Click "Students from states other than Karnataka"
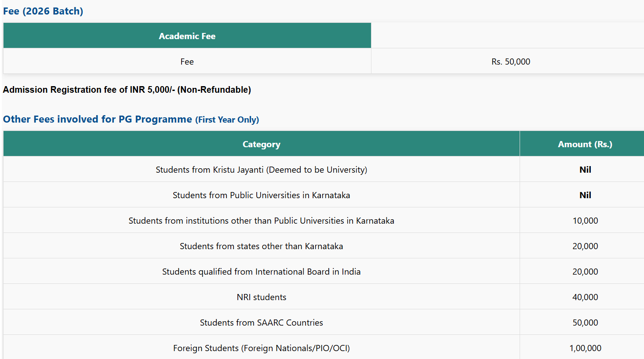 coord(261,246)
